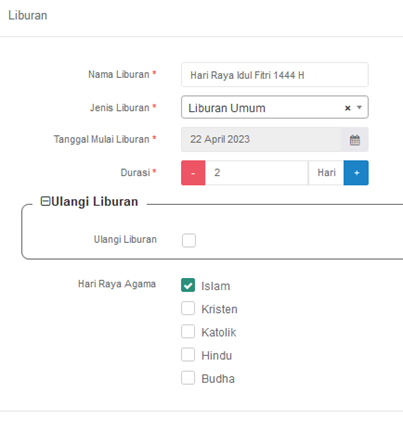Click the 22 April 2023 date field
This screenshot has width=403, height=443.
coord(261,139)
